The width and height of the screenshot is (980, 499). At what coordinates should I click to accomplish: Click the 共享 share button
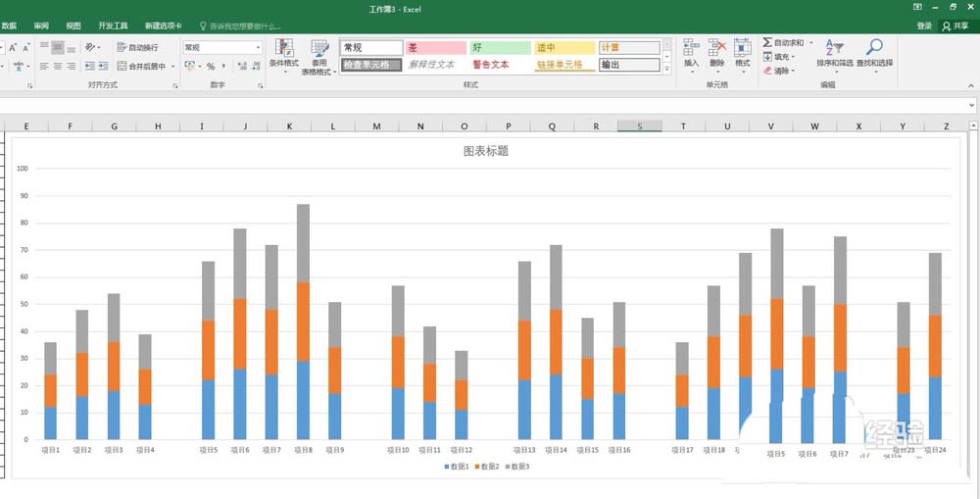(x=956, y=26)
